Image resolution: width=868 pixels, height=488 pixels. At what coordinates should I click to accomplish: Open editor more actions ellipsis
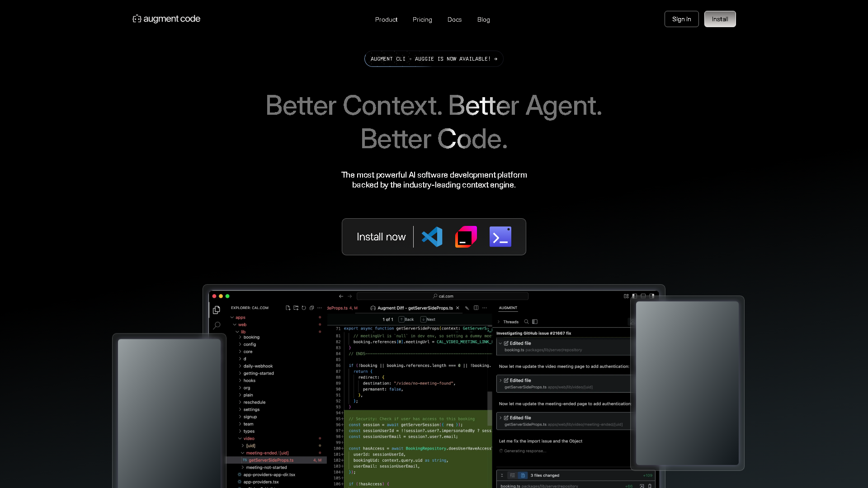coord(485,308)
